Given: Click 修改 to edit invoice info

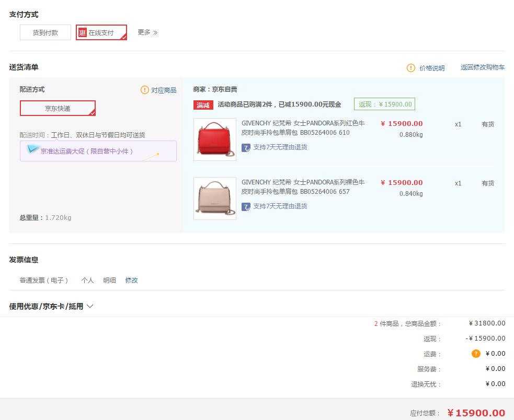Looking at the screenshot, I should click(131, 280).
